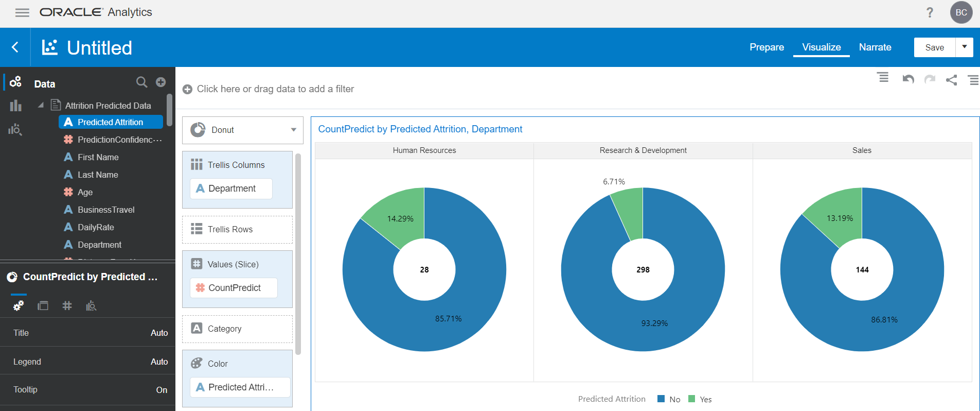Open the BC user profile avatar
The height and width of the screenshot is (411, 980).
click(961, 12)
